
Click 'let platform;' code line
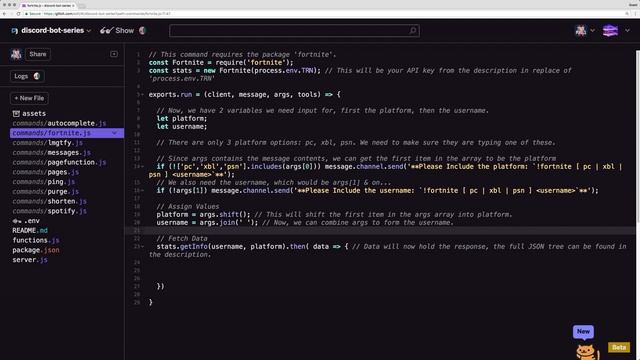click(182, 119)
